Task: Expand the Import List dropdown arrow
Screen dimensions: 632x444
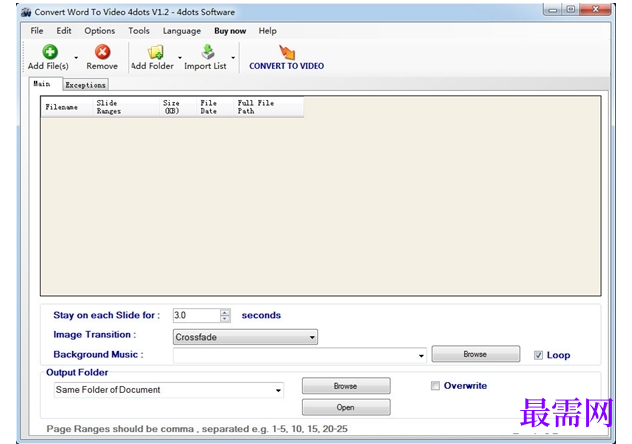Action: (233, 58)
